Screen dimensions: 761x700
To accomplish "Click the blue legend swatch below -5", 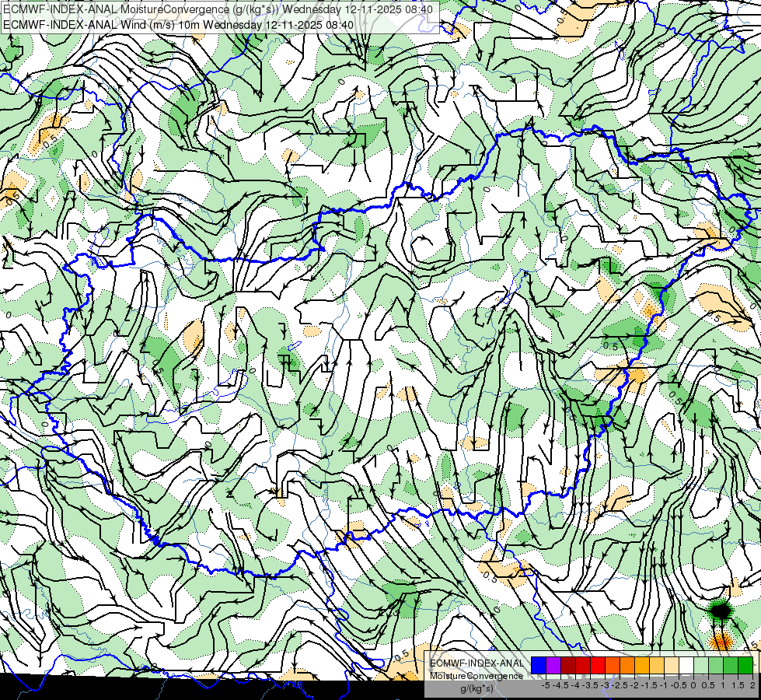I will point(539,665).
